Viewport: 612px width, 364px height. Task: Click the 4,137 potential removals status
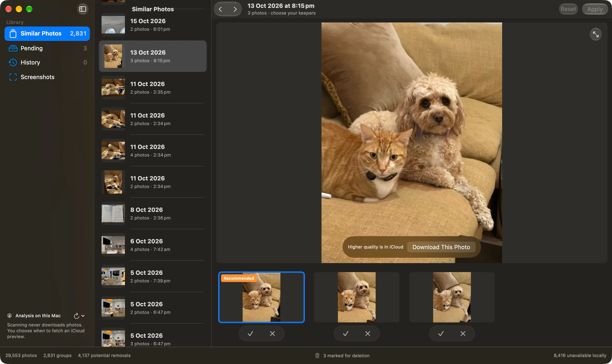[104, 355]
